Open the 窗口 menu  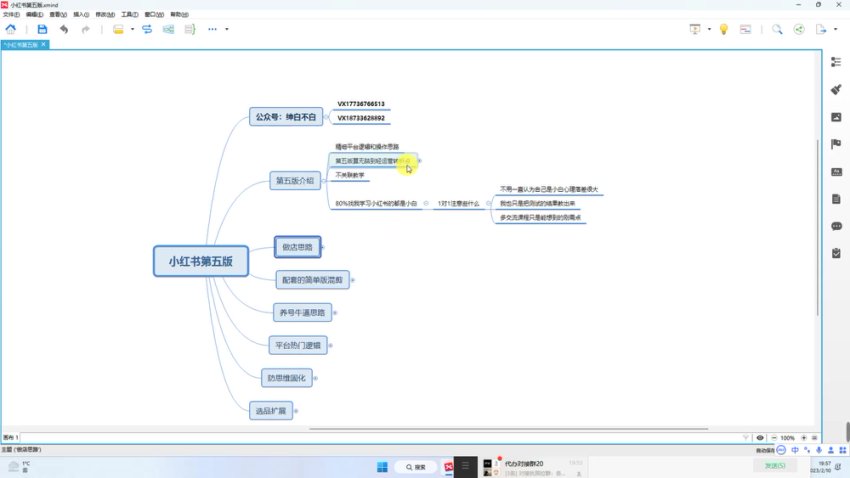[154, 15]
